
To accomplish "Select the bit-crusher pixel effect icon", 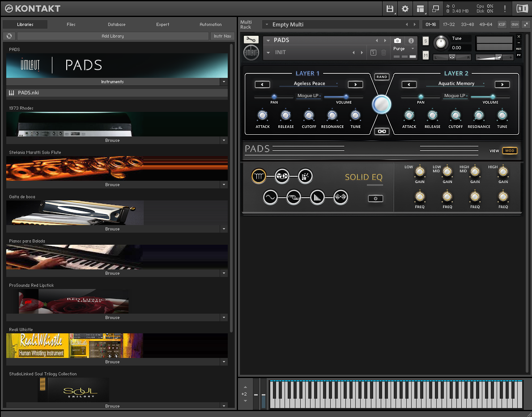I will coord(305,176).
